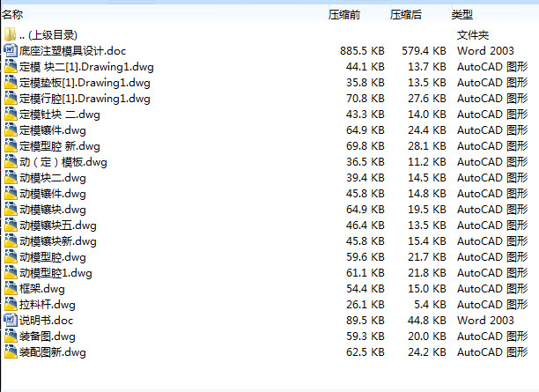Select the .. (上级目录) entry

48,34
